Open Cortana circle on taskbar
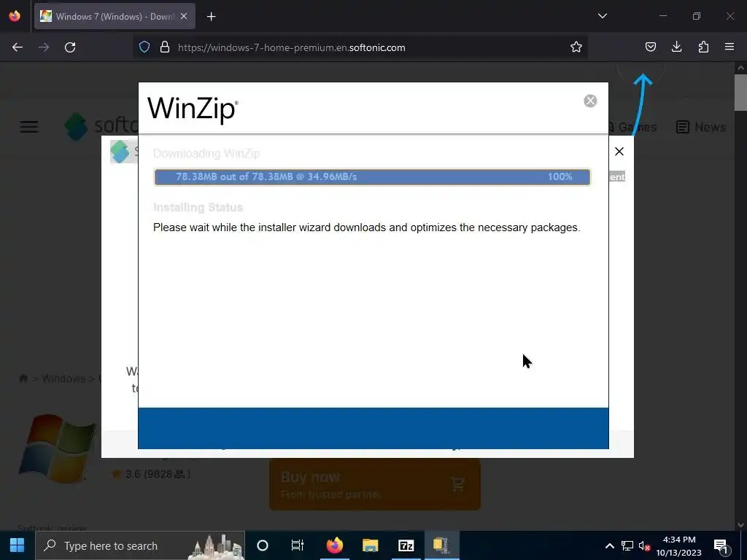The width and height of the screenshot is (747, 560). 263,545
